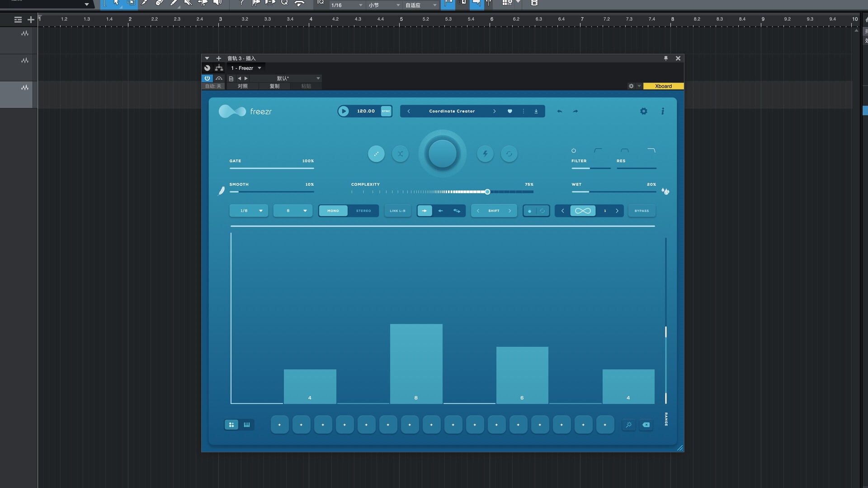The image size is (868, 488).
Task: Open the 自适应 snap dropdown
Action: click(x=421, y=5)
